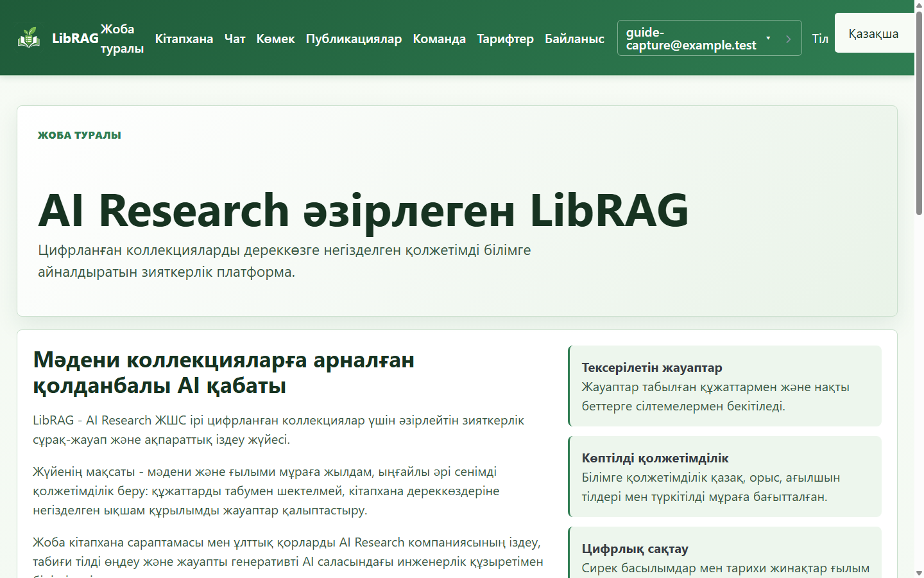This screenshot has height=578, width=924.
Task: Open the guide-capture@example.test account dropdown
Action: tap(699, 38)
